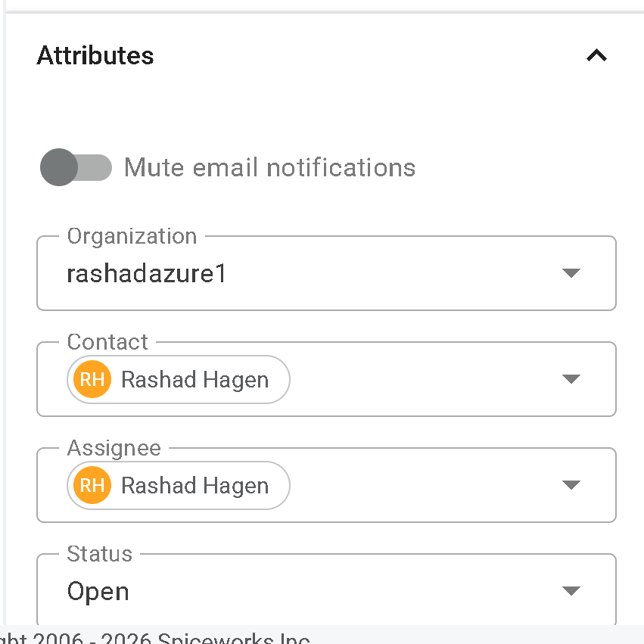Click empty space inside the Contact field
The height and width of the screenshot is (644, 644).
pyautogui.click(x=424, y=379)
